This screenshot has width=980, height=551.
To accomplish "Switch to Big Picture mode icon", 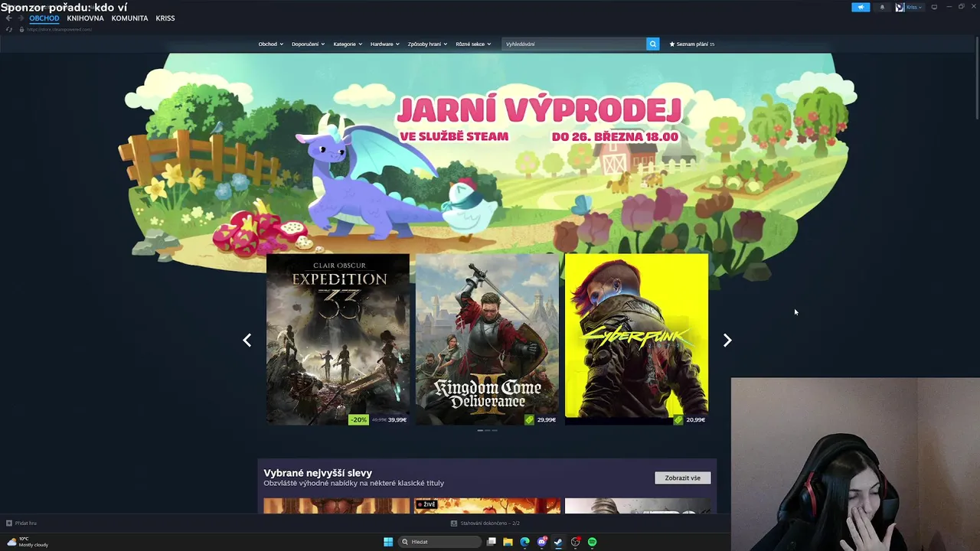I will point(934,7).
